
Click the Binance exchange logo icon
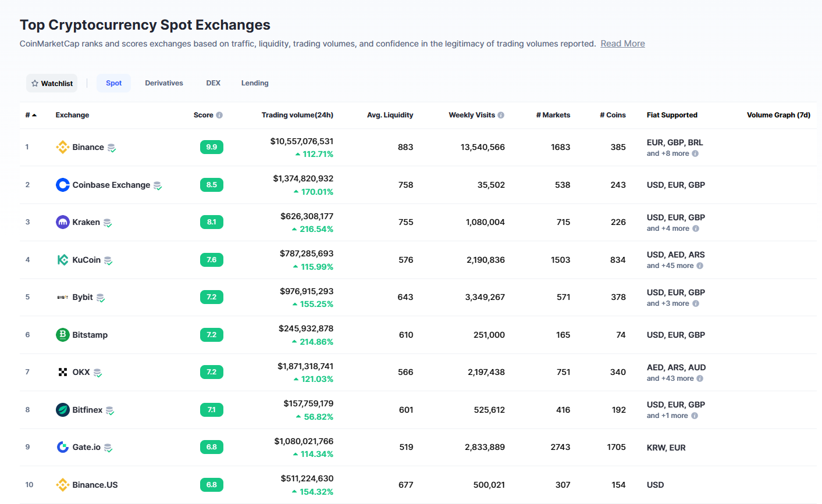click(62, 147)
